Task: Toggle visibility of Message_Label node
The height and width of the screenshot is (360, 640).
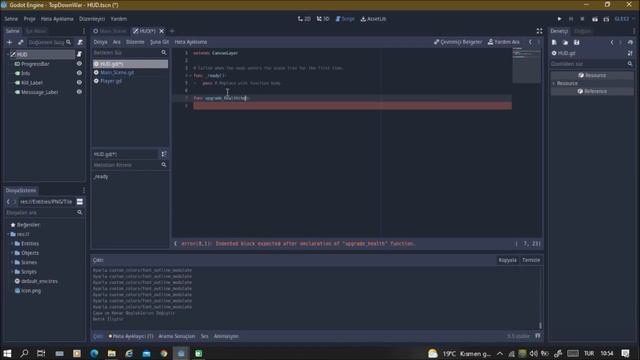Action: [x=79, y=92]
